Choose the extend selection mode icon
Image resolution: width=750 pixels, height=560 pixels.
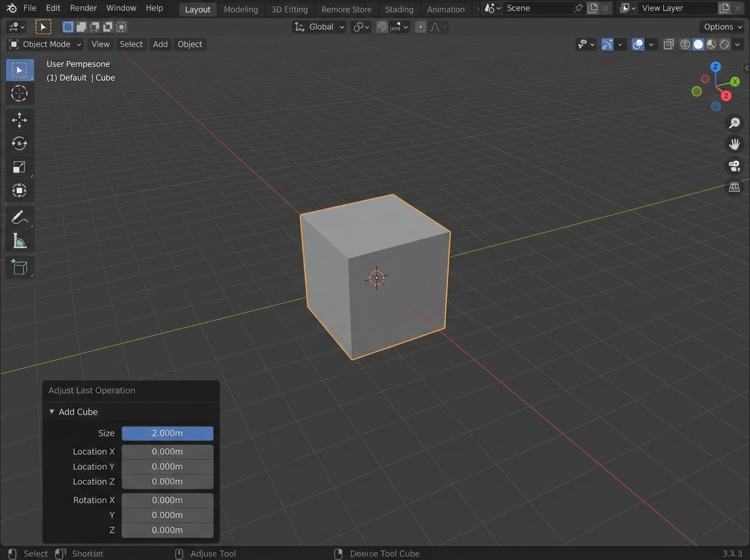coord(81,27)
